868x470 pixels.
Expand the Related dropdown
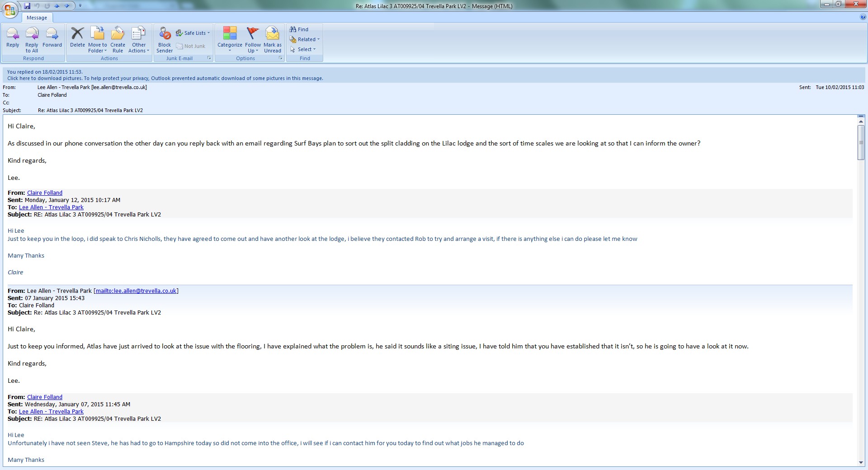(x=305, y=39)
